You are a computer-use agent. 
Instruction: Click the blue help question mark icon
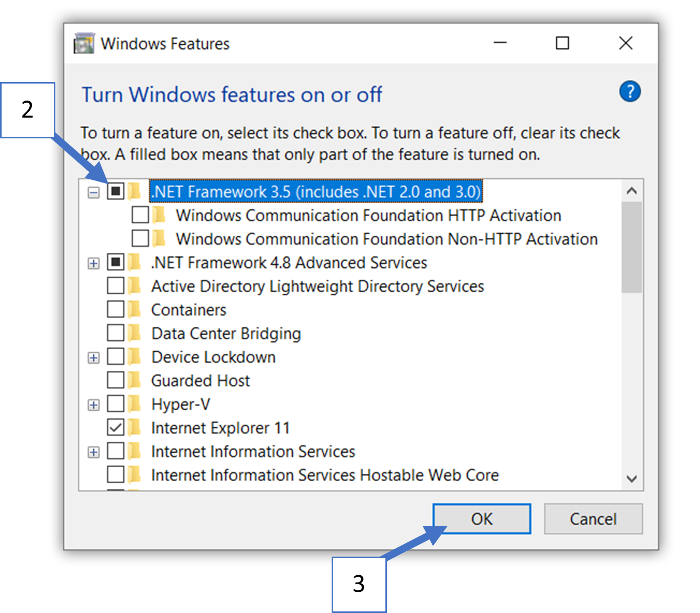[x=630, y=92]
